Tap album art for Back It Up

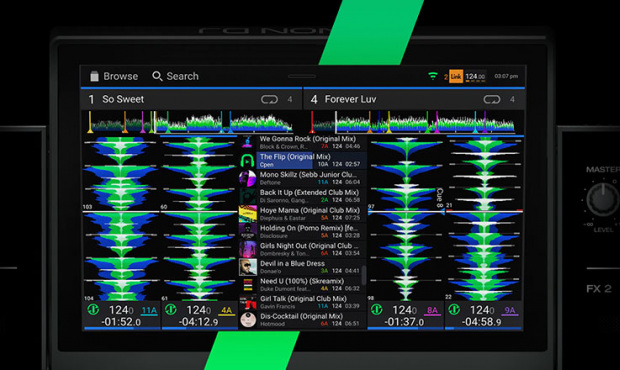(x=248, y=196)
